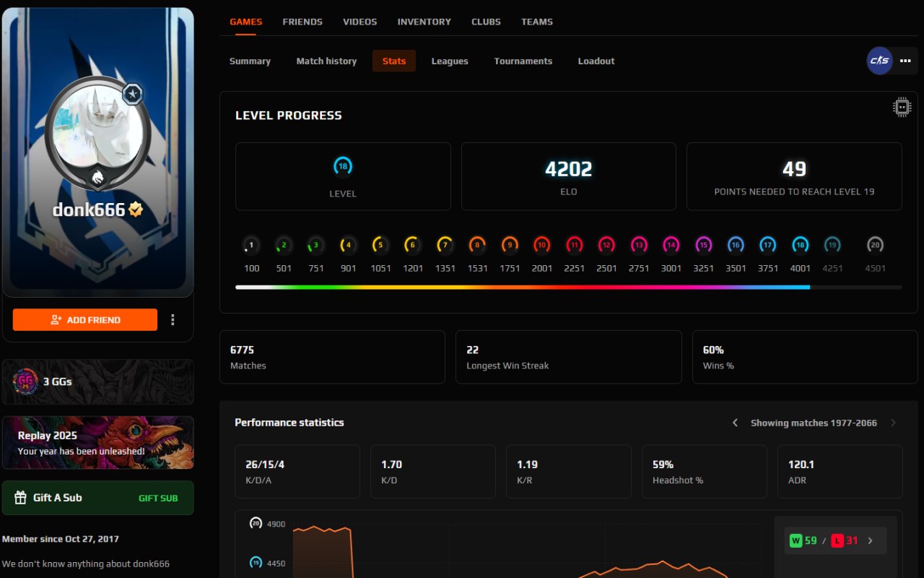The image size is (924, 578).
Task: Select the level 20 milestone badge
Action: pos(875,245)
